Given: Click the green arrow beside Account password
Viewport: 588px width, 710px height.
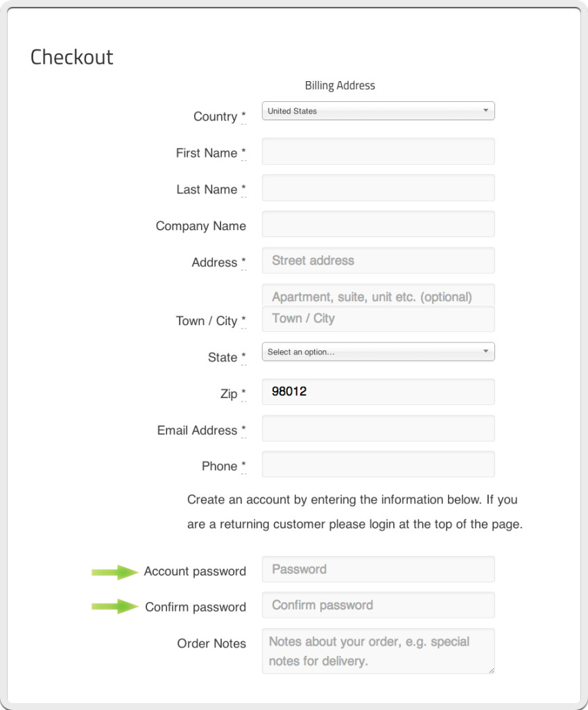Looking at the screenshot, I should [x=114, y=572].
